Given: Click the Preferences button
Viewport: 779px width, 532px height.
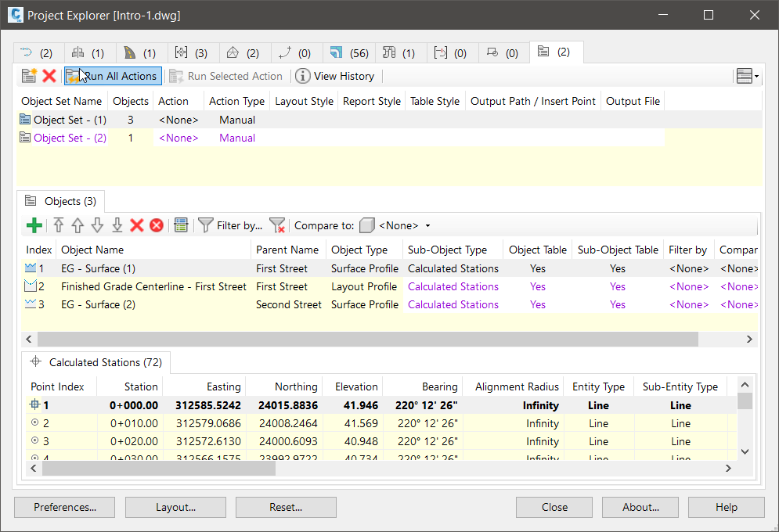Looking at the screenshot, I should click(64, 507).
